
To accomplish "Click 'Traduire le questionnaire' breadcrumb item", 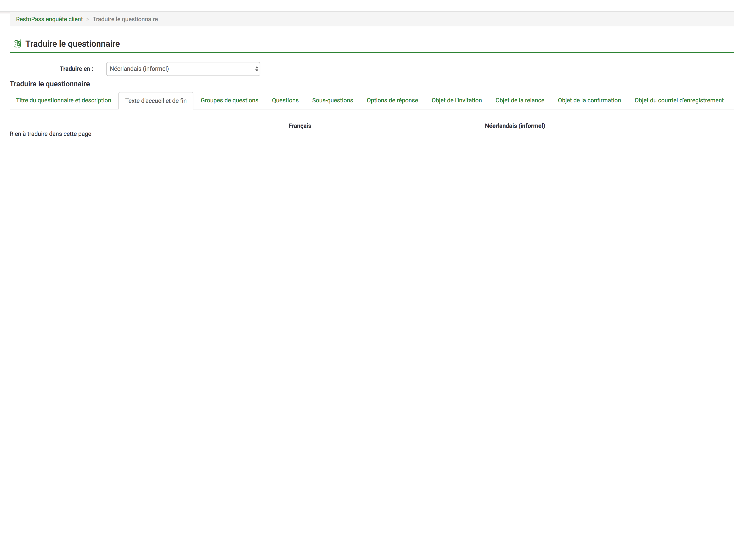I will pyautogui.click(x=125, y=19).
